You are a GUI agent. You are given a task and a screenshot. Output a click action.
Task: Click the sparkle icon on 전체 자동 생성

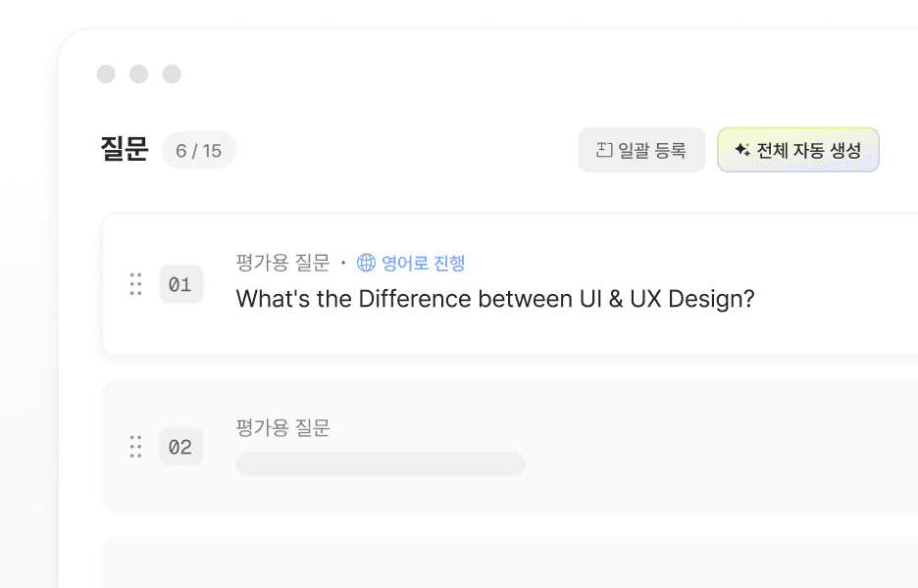pos(742,150)
